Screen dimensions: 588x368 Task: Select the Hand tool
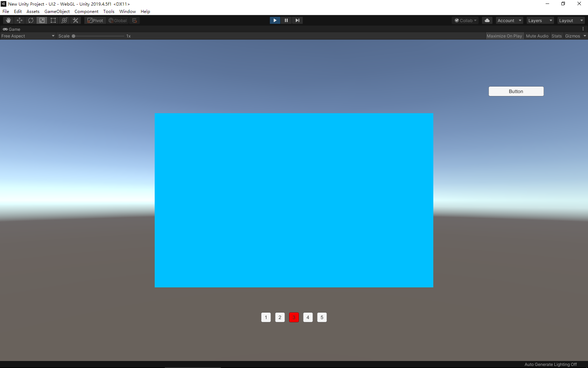click(8, 20)
